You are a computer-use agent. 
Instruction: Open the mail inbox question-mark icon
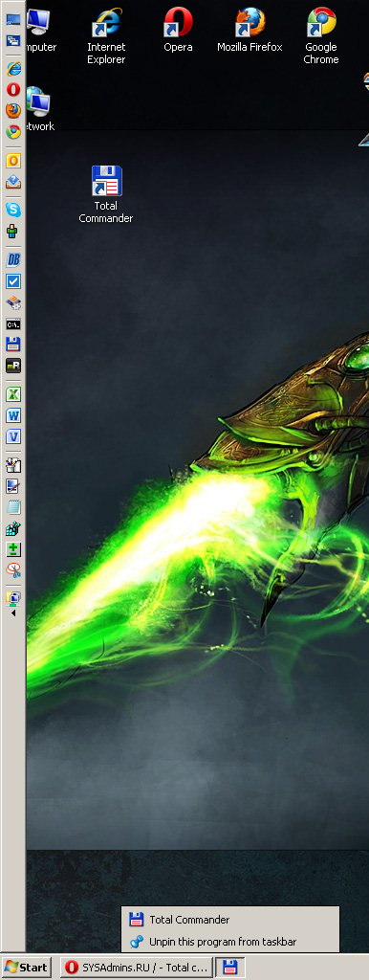13,182
